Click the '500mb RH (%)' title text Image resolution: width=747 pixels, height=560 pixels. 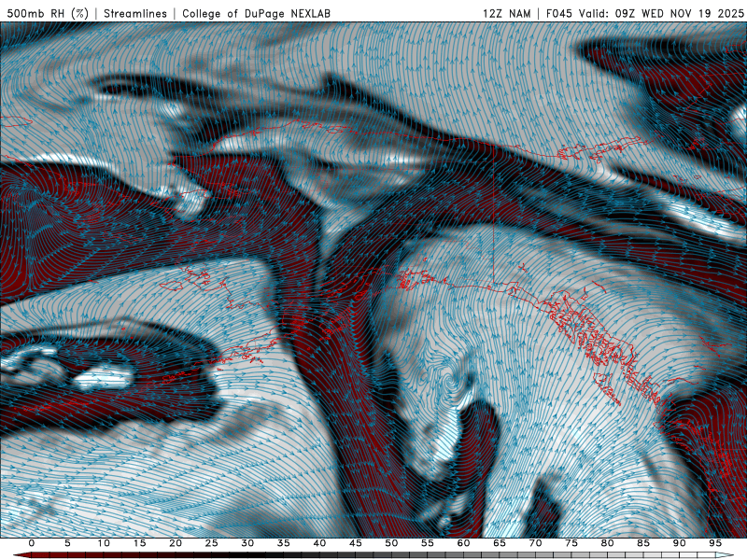click(48, 13)
